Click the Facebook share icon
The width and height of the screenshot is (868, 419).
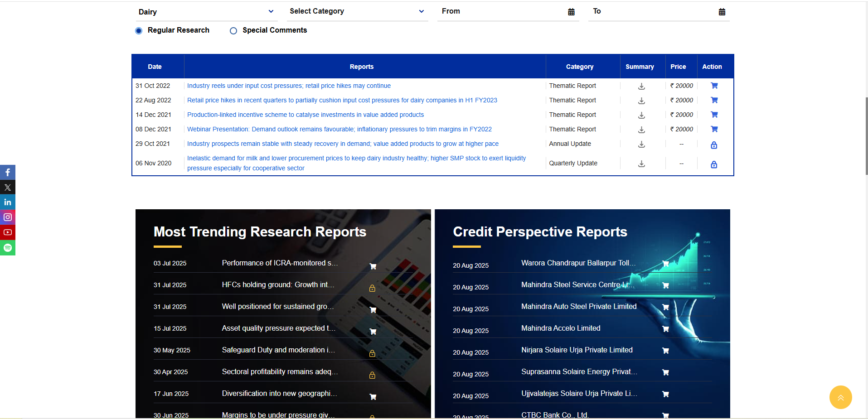coord(8,172)
